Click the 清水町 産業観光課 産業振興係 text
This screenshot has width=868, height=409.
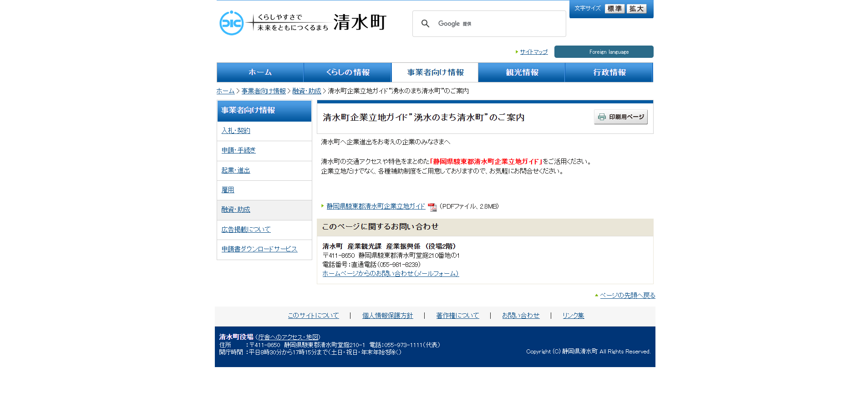click(x=389, y=246)
